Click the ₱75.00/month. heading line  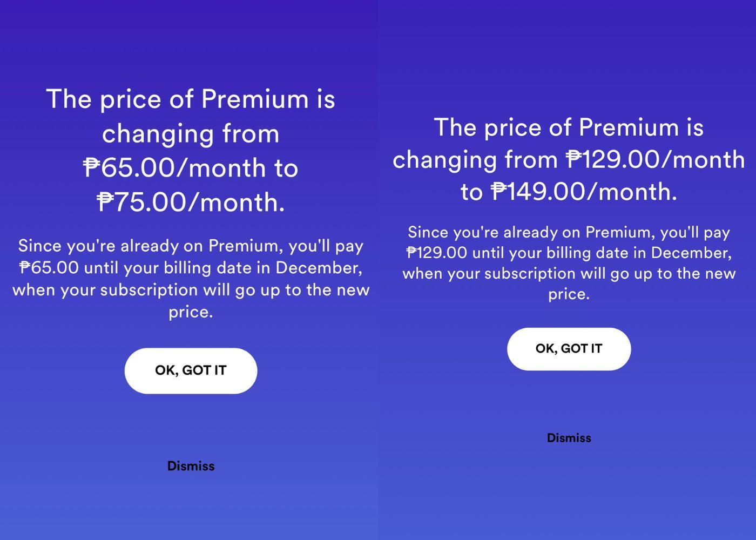(x=191, y=202)
